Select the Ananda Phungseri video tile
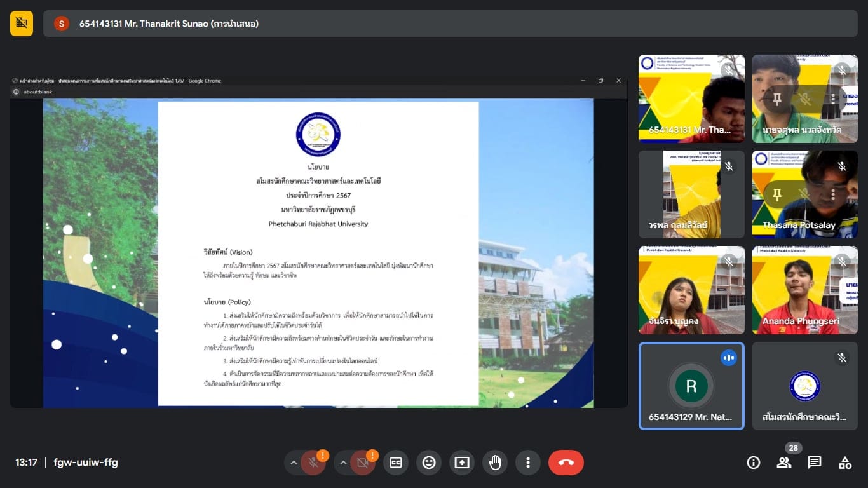The image size is (868, 488). pyautogui.click(x=804, y=290)
